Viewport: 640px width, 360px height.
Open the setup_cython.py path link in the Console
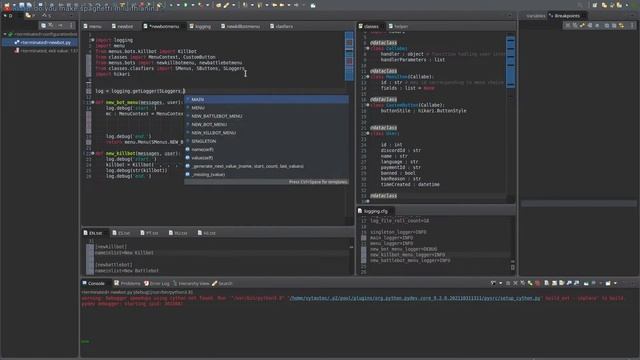(x=415, y=298)
